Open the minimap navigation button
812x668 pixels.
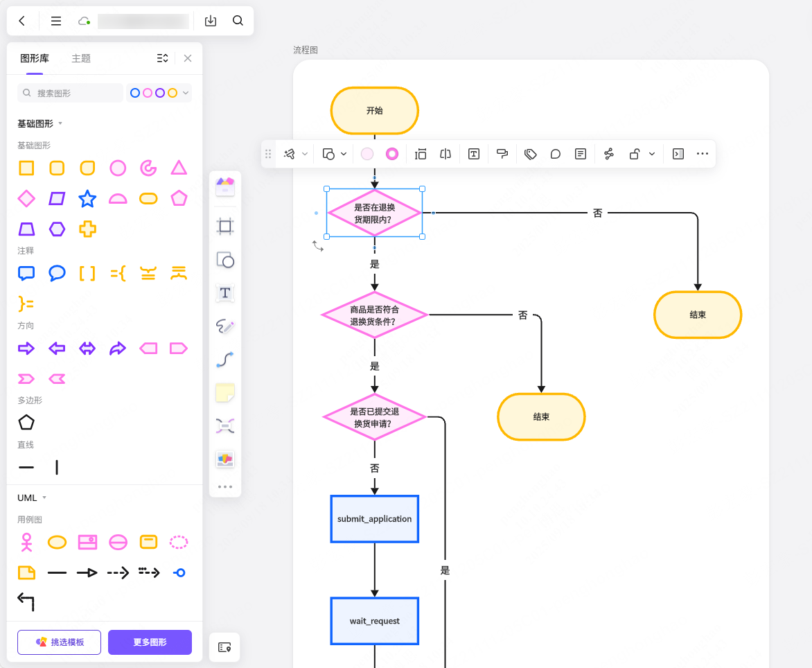pos(224,647)
